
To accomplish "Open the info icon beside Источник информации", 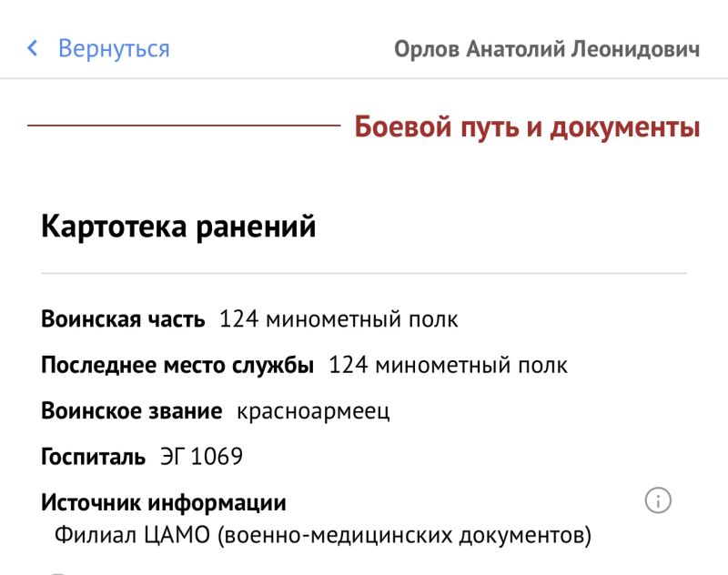I will coord(658,500).
